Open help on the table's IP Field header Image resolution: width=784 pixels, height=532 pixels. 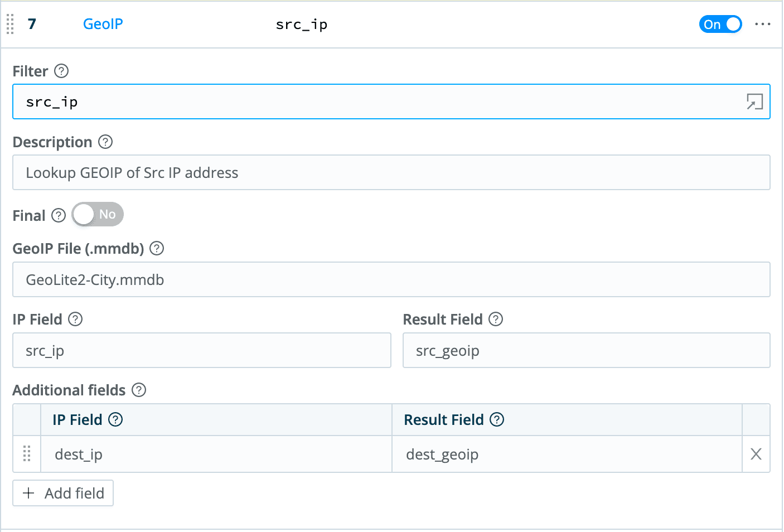(x=115, y=419)
